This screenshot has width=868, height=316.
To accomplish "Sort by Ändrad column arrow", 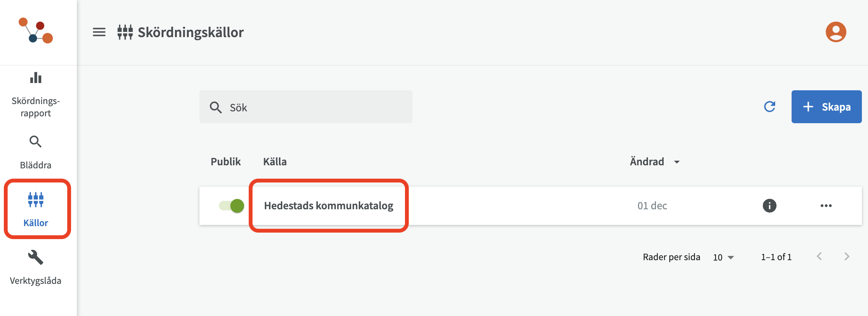I will pos(677,162).
